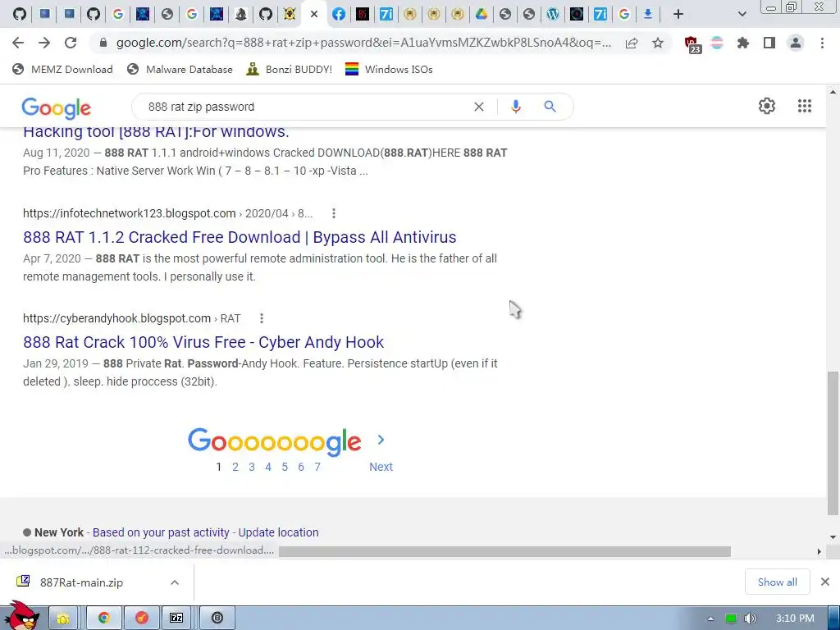Open options for cyberandyhook result
The width and height of the screenshot is (840, 630).
point(262,318)
